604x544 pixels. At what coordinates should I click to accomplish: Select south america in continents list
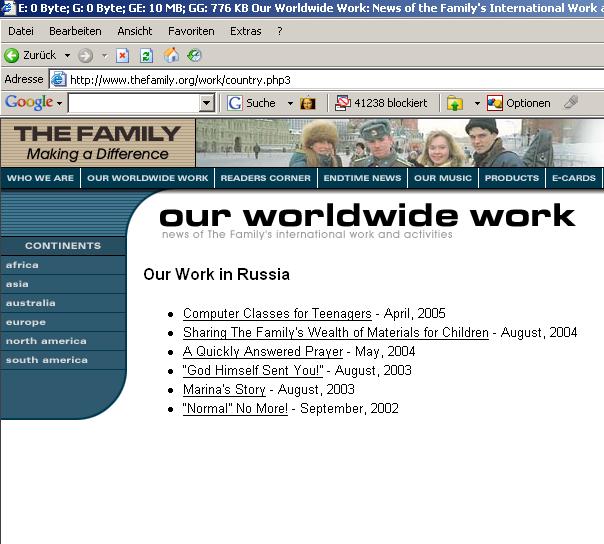tap(63, 360)
